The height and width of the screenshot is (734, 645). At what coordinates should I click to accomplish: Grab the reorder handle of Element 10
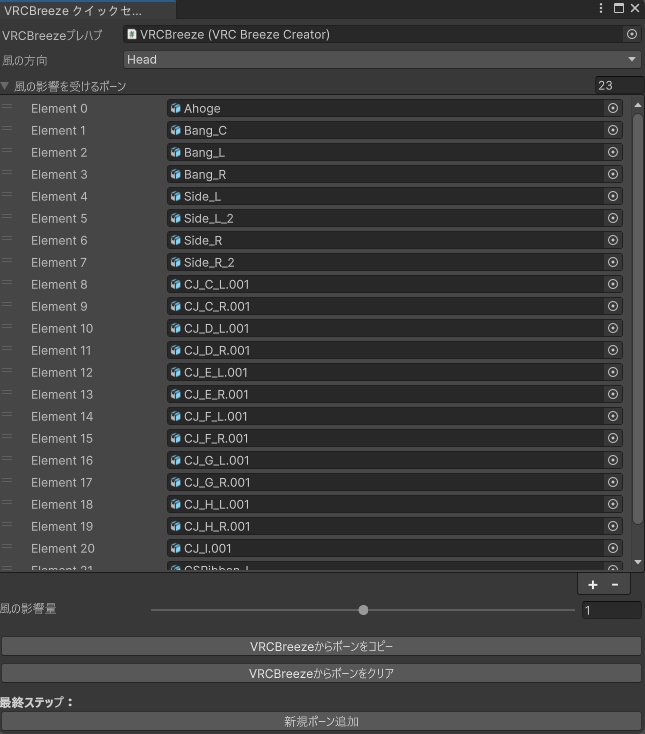coord(7,327)
